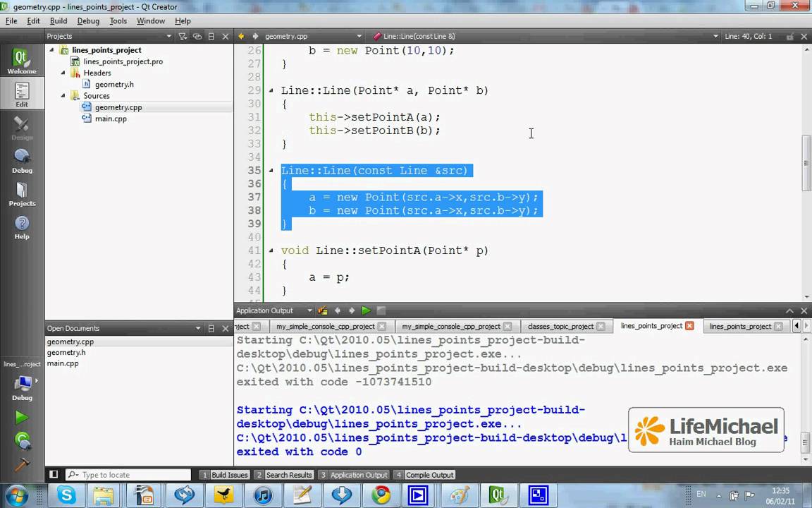Screen dimensions: 812x508
Task: Select lines_points_project.pro in project tree
Action: click(x=123, y=61)
